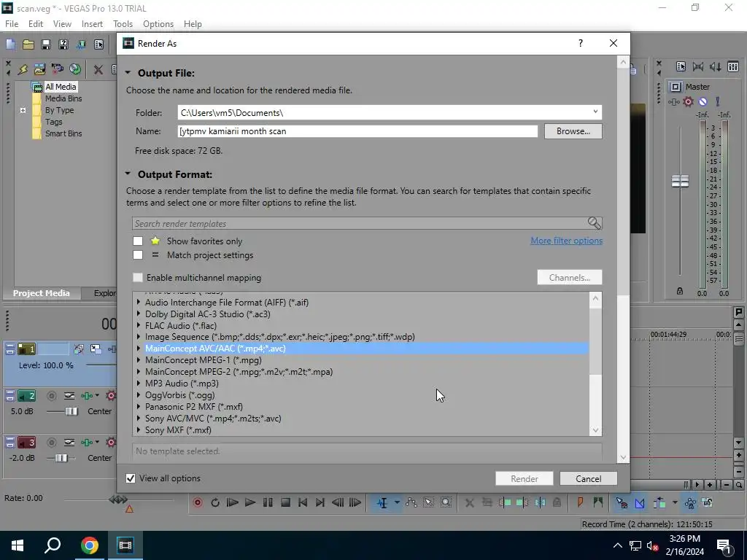The image size is (747, 560).
Task: Toggle the Enable Snapping icon
Action: 622,502
